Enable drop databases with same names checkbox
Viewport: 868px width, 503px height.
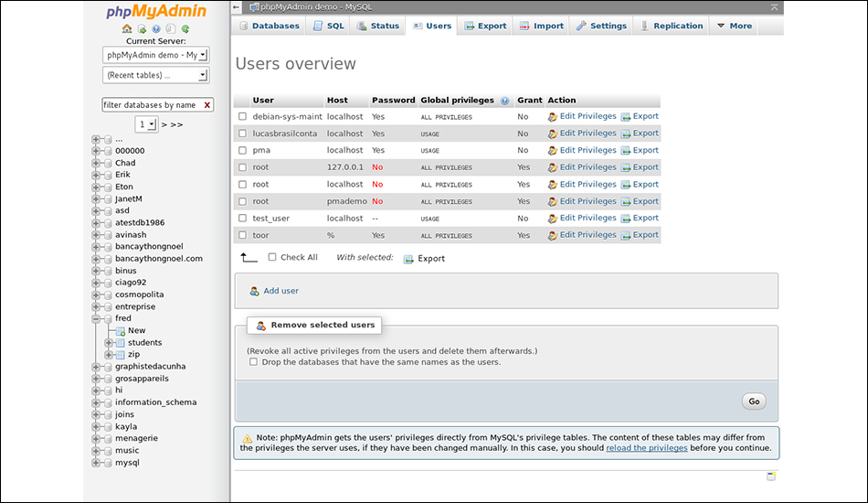pos(253,362)
